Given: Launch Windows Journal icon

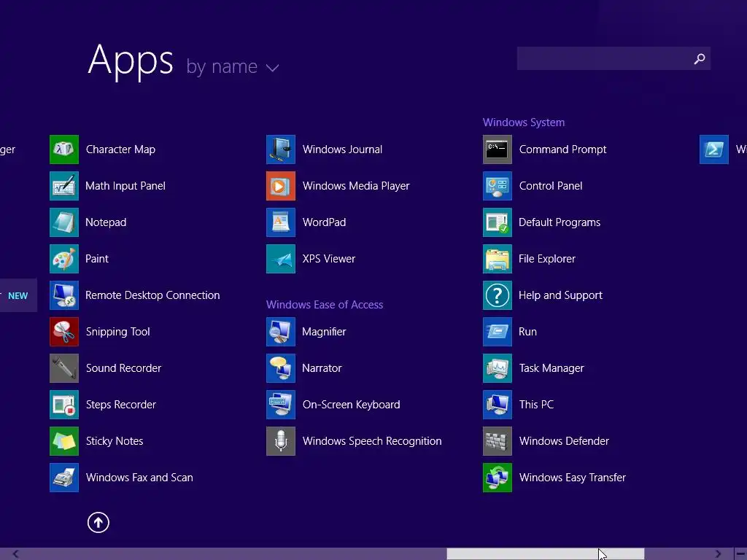Looking at the screenshot, I should pos(281,149).
